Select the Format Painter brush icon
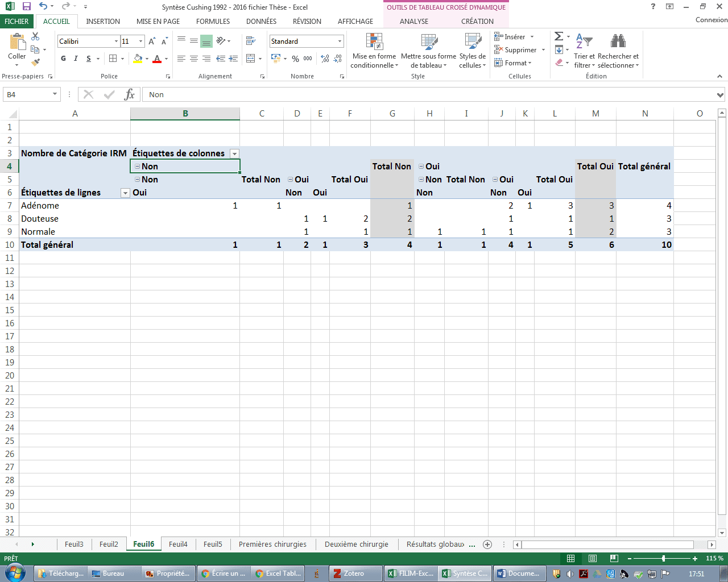This screenshot has width=728, height=582. 36,62
